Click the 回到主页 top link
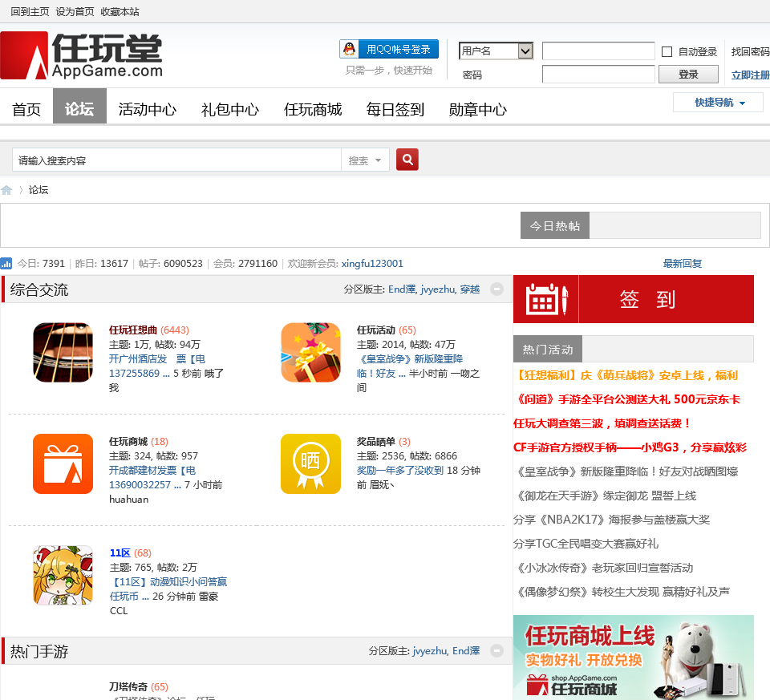 tap(30, 11)
